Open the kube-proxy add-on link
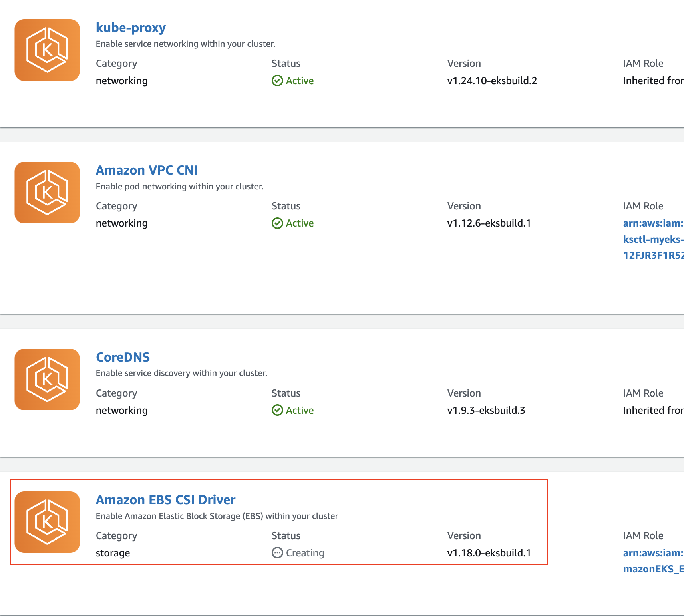 (131, 28)
